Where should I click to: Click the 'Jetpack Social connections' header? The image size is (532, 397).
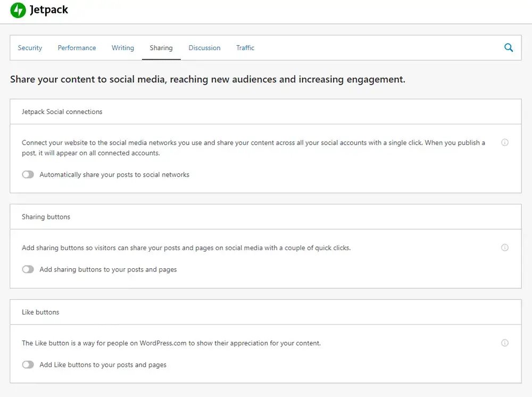(62, 112)
